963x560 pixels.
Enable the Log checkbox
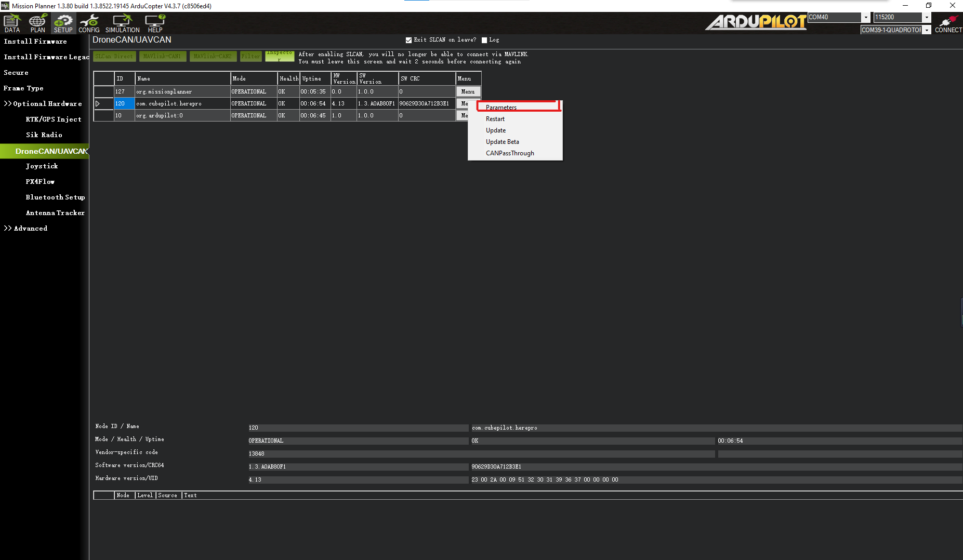click(484, 40)
